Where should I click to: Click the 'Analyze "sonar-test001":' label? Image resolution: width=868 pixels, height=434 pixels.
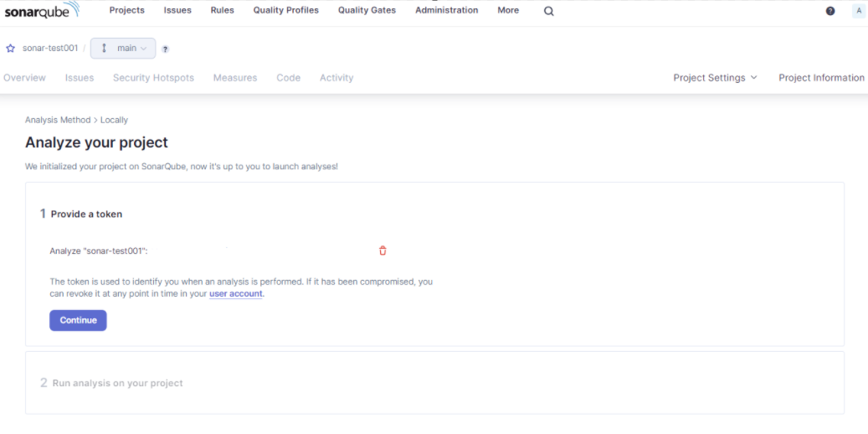[99, 251]
